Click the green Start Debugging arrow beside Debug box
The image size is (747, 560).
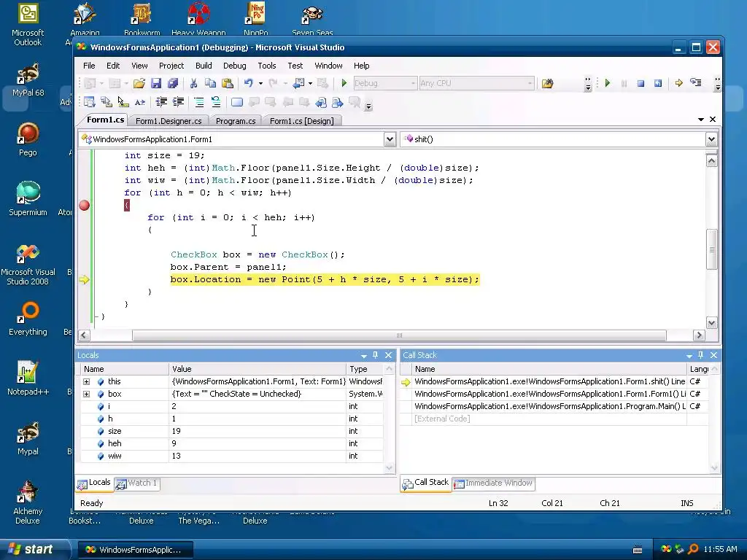pyautogui.click(x=344, y=83)
